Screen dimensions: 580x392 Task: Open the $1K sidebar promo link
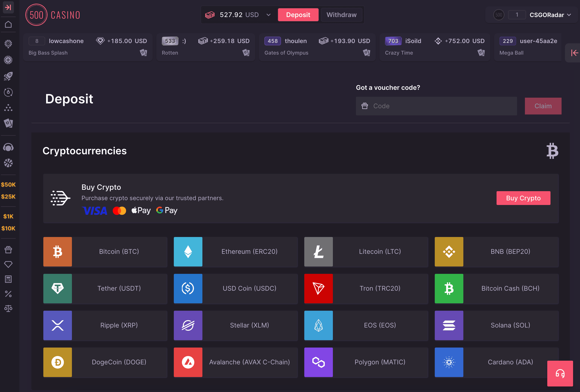tap(8, 216)
